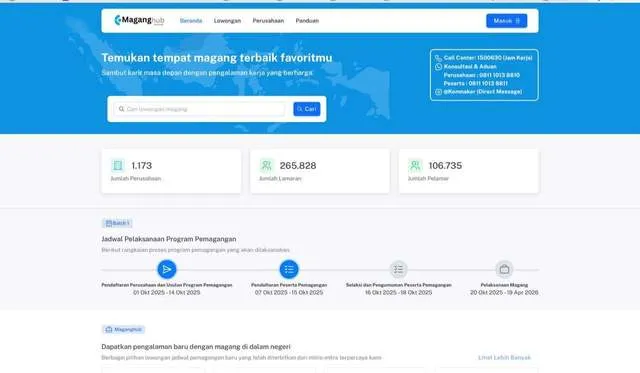640x373 pixels.
Task: Open the Panduan menu item
Action: tap(307, 21)
